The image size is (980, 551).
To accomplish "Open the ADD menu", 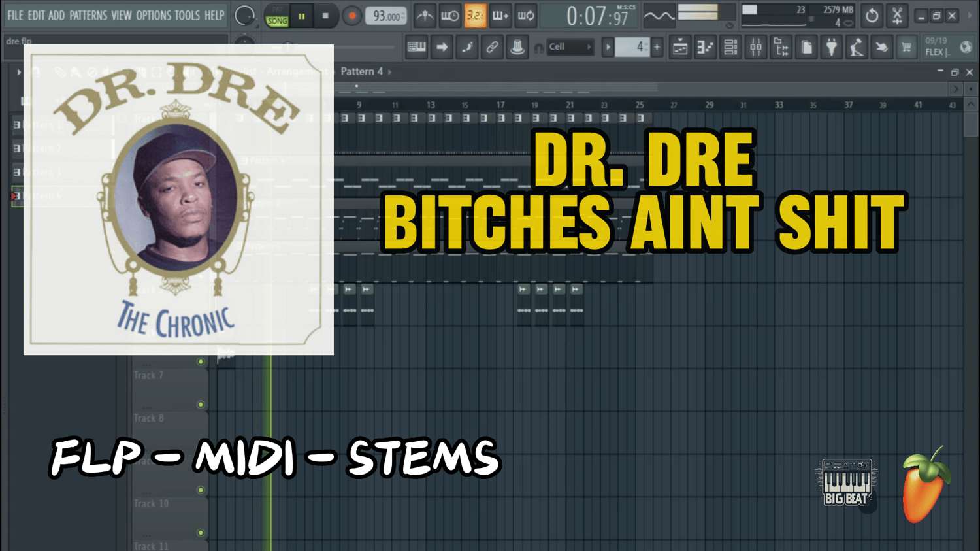I will point(57,15).
